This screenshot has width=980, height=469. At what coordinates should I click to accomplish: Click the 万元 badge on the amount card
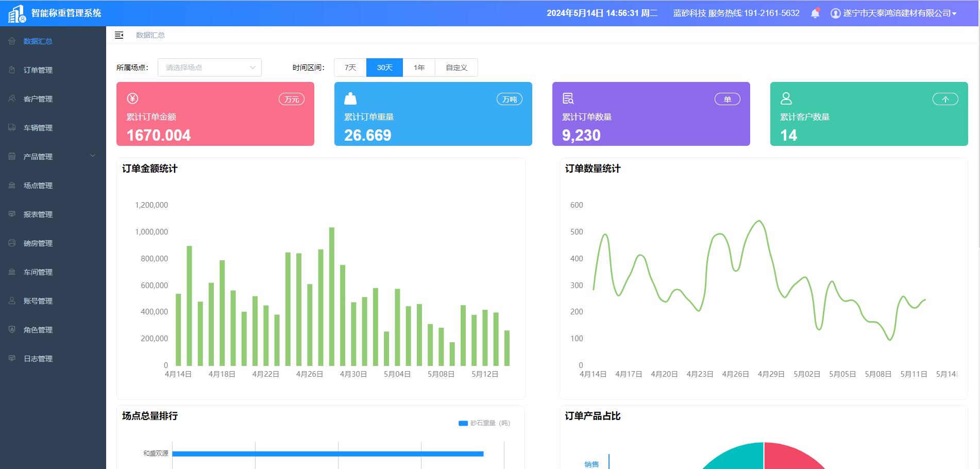click(292, 99)
